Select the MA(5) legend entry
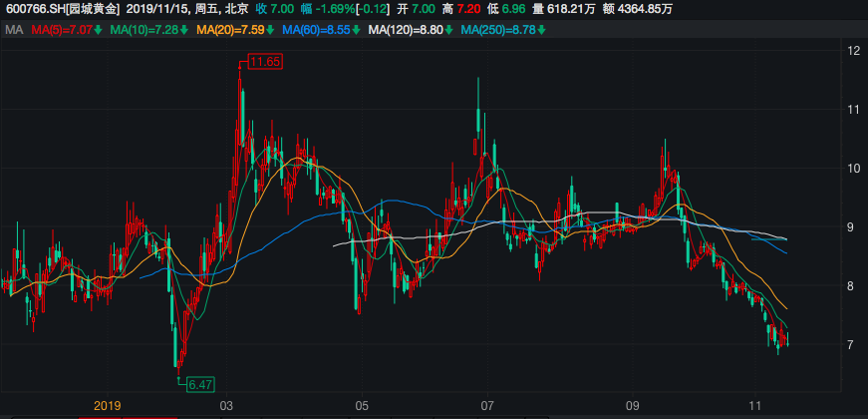This screenshot has height=419, width=868. tap(62, 30)
